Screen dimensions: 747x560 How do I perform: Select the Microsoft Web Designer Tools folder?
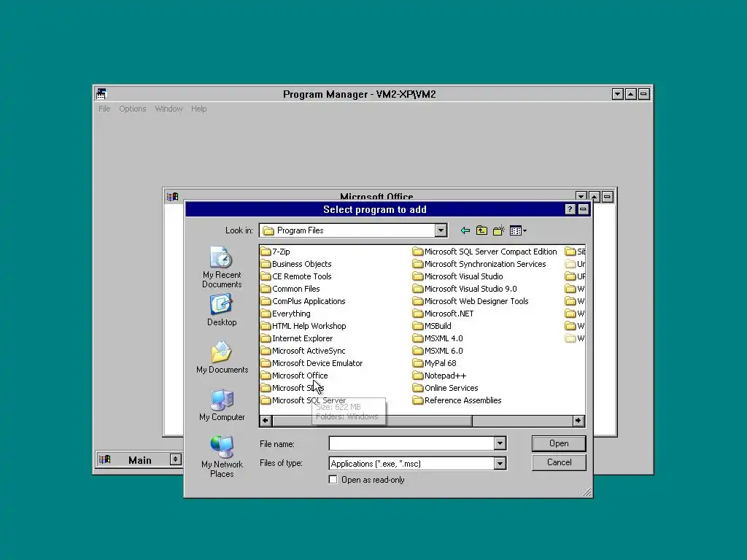471,301
